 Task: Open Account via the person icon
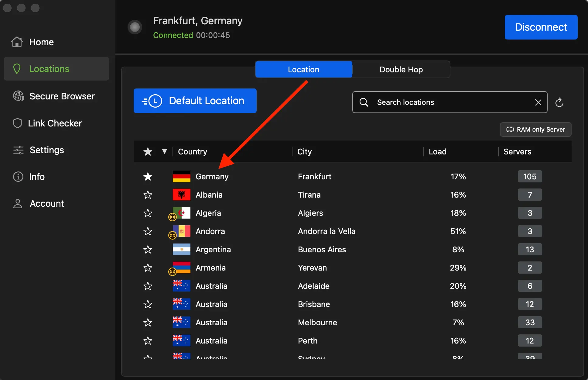(18, 203)
